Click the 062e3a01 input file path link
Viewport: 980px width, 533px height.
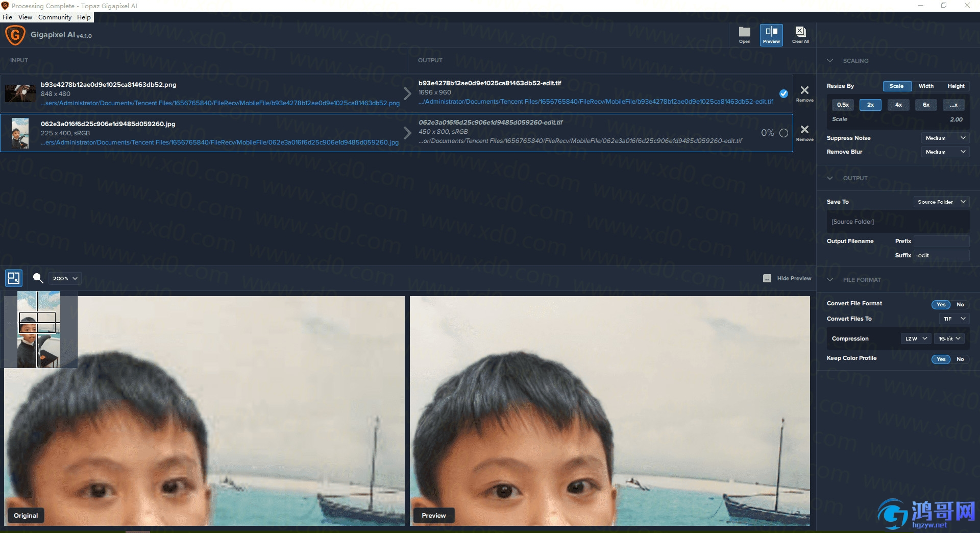pos(220,142)
